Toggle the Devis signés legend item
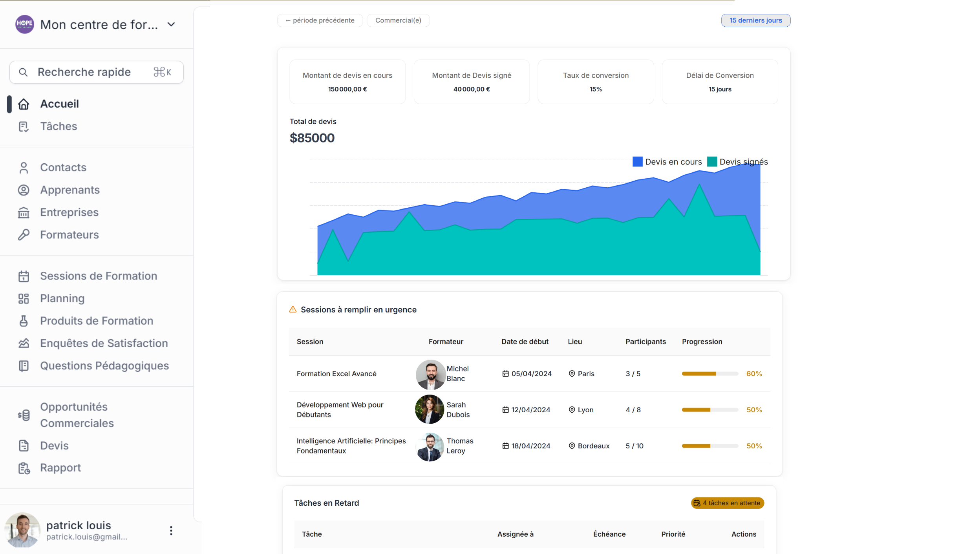The image size is (980, 554). pyautogui.click(x=737, y=162)
